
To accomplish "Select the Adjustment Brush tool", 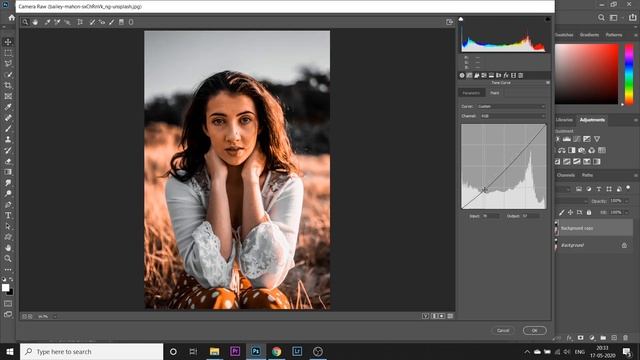I will [x=111, y=22].
